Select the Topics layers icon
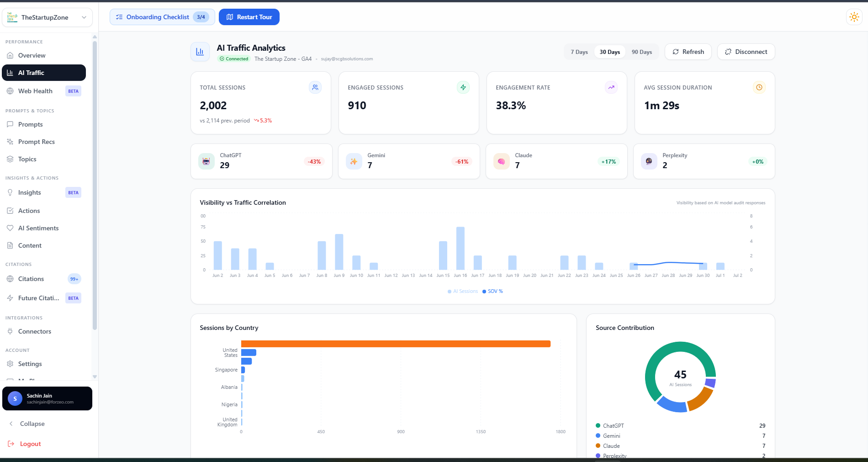 [x=10, y=159]
